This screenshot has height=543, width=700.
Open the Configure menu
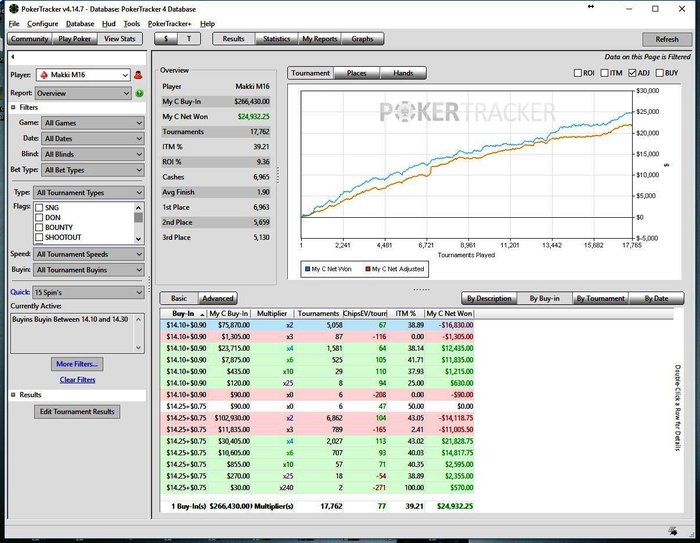(x=42, y=24)
